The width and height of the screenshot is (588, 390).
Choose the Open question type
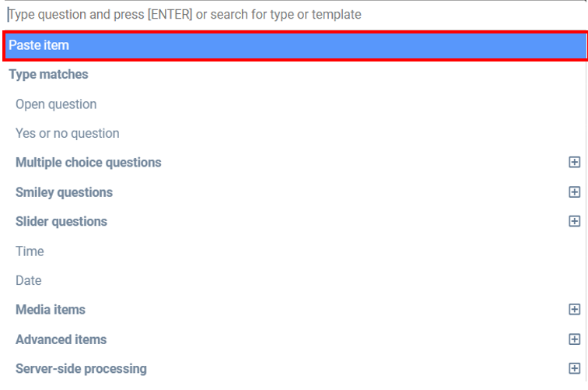[56, 104]
